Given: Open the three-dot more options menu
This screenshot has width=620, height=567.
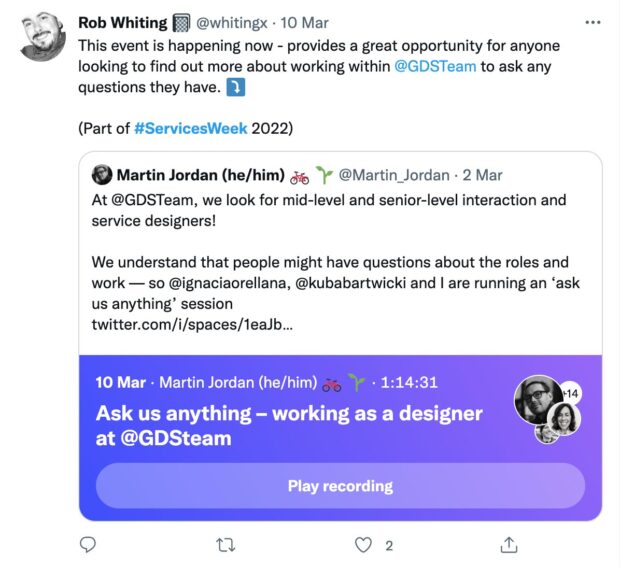Looking at the screenshot, I should click(593, 23).
